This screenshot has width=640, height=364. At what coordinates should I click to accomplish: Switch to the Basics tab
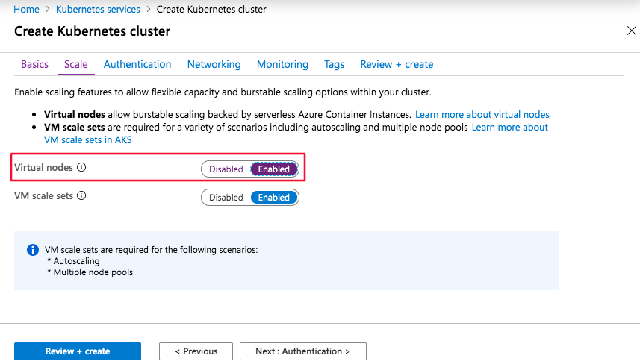pos(34,64)
